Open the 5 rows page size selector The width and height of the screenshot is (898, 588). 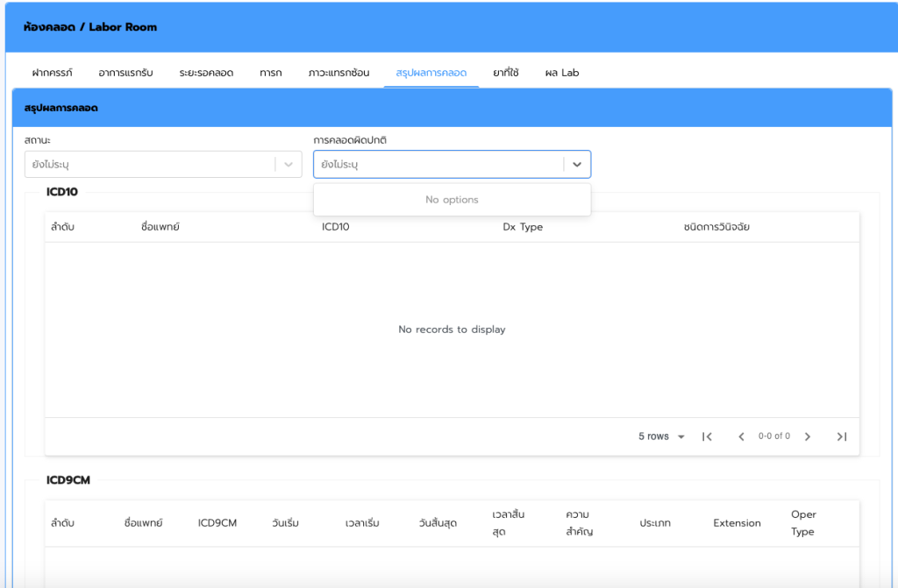[661, 436]
